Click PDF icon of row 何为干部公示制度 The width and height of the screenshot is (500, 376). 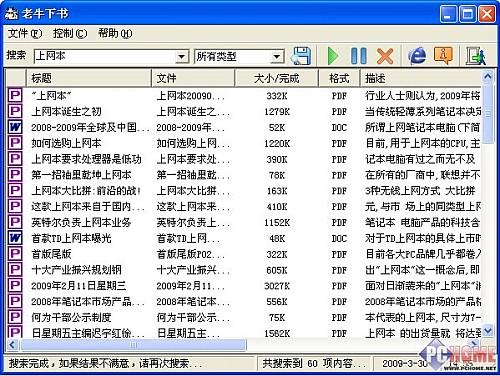coord(15,317)
